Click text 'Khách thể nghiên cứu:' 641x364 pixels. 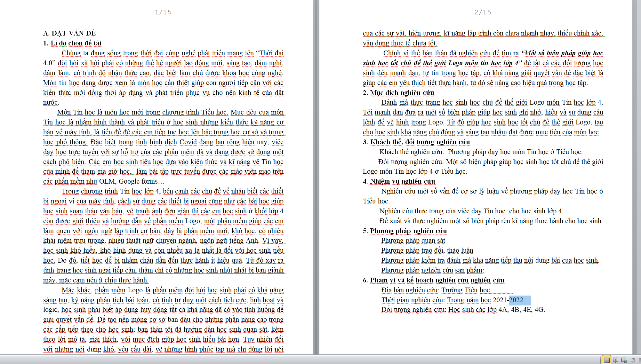point(412,152)
